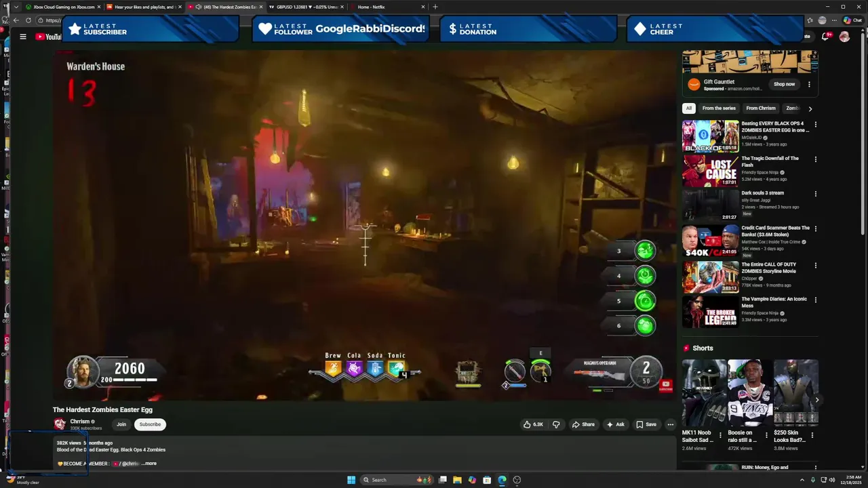
Task: Click browser back arrow
Action: point(16,20)
